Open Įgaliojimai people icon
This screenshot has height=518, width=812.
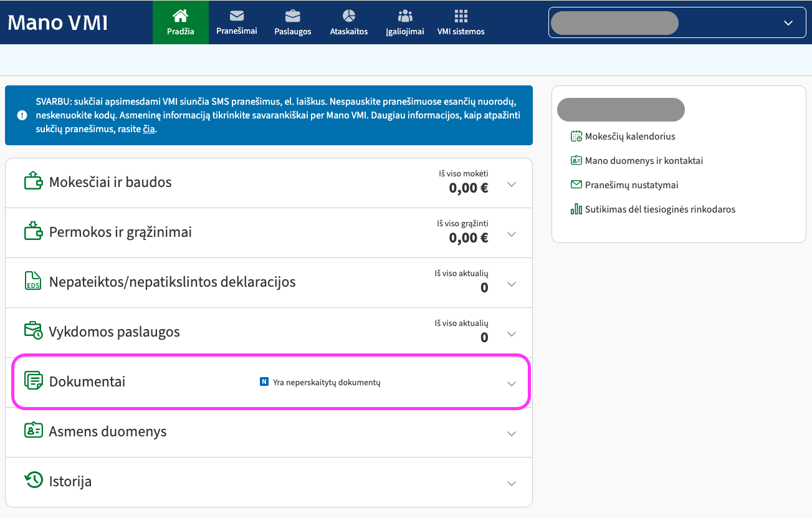[405, 16]
